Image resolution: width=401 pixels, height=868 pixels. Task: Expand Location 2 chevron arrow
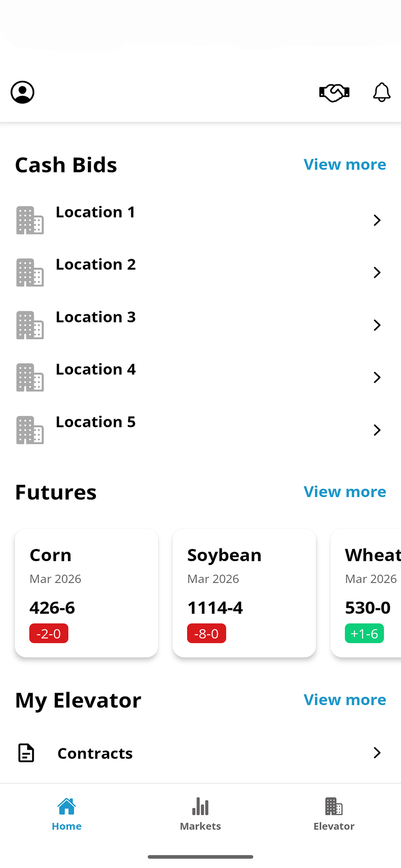pos(377,272)
